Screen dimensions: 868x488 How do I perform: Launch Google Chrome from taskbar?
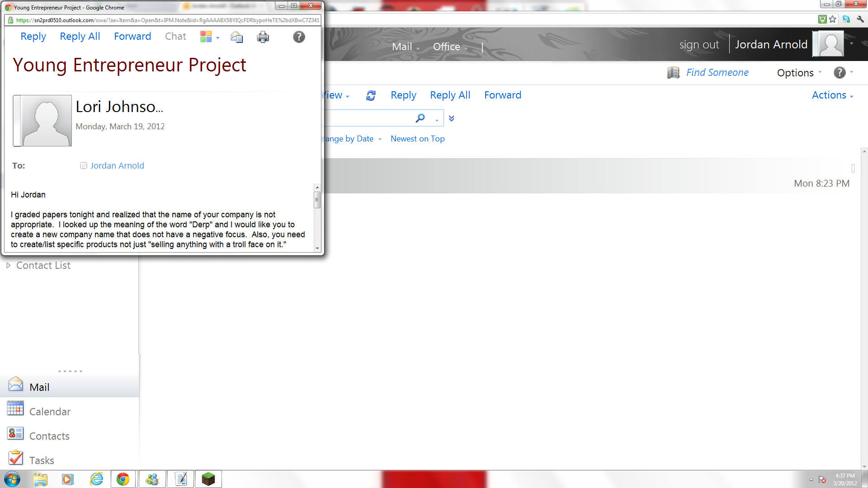point(123,479)
